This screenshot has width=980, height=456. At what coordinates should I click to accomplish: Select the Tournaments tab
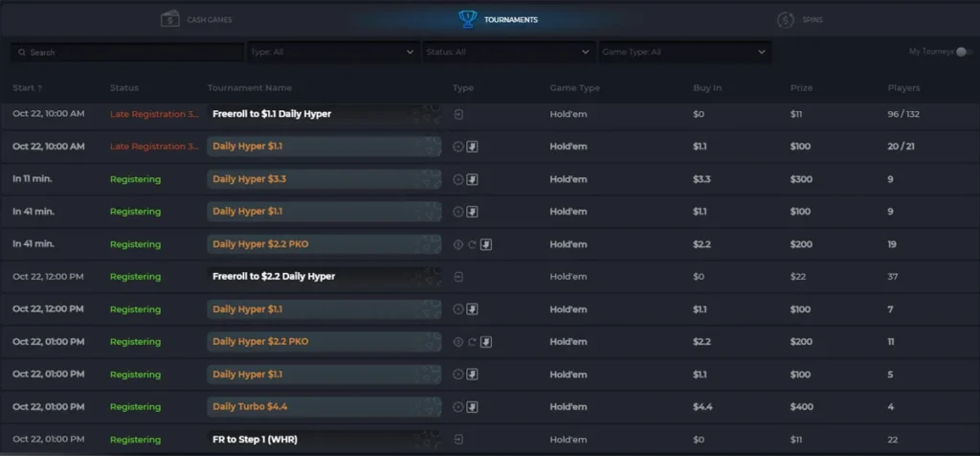(499, 19)
